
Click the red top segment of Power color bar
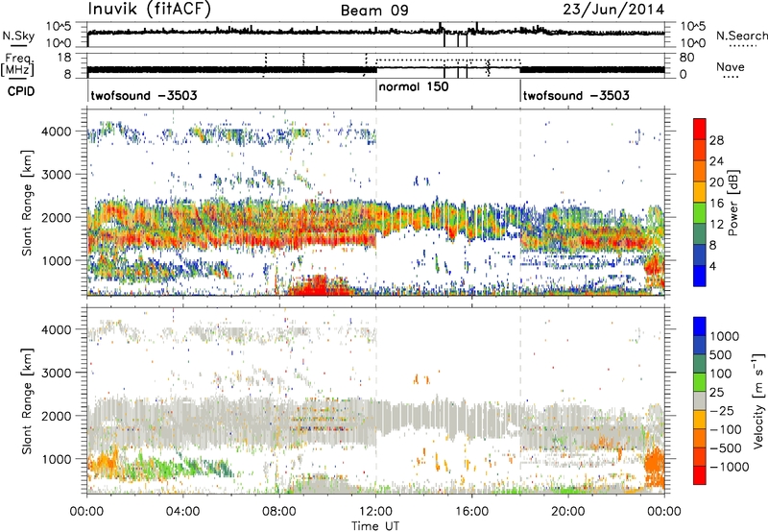[x=700, y=129]
